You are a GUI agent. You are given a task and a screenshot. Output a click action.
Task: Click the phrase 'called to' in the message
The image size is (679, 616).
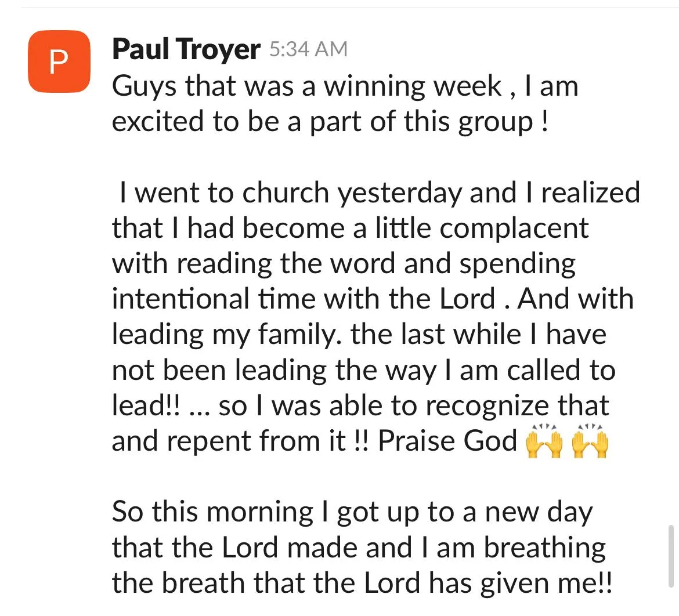click(561, 371)
